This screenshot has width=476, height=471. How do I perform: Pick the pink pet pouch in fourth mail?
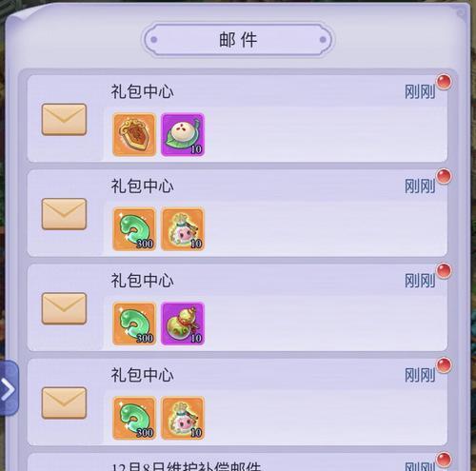pyautogui.click(x=183, y=418)
